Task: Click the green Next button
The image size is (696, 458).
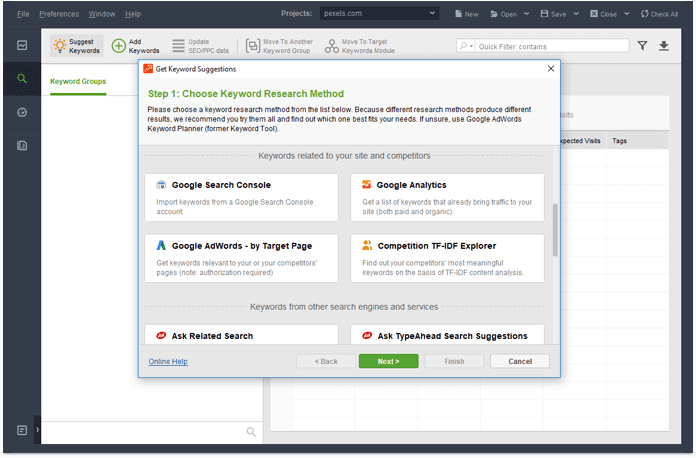Action: tap(388, 361)
